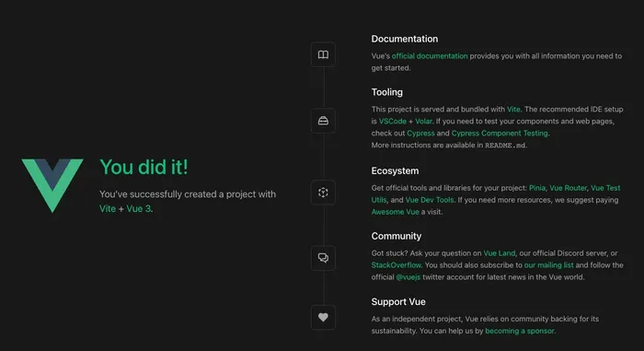Follow the VSCode link
The image size is (644, 351).
(x=392, y=122)
